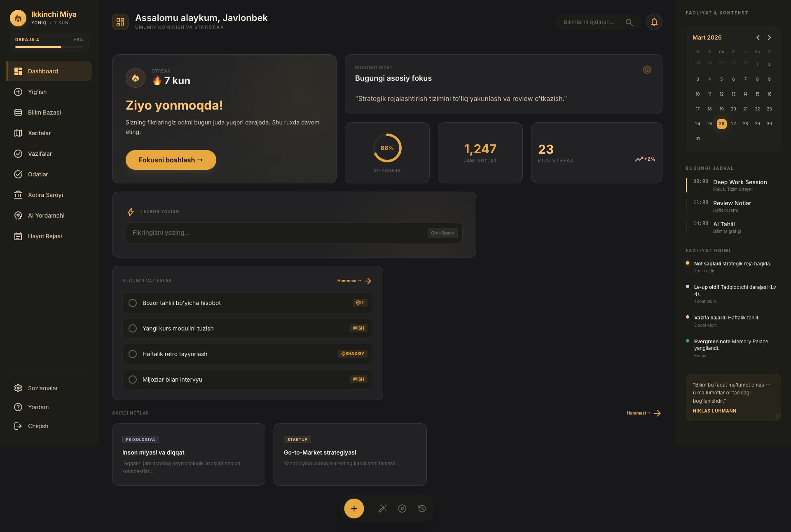Open the AI Yordamchi section
This screenshot has height=532, width=791.
[x=45, y=216]
